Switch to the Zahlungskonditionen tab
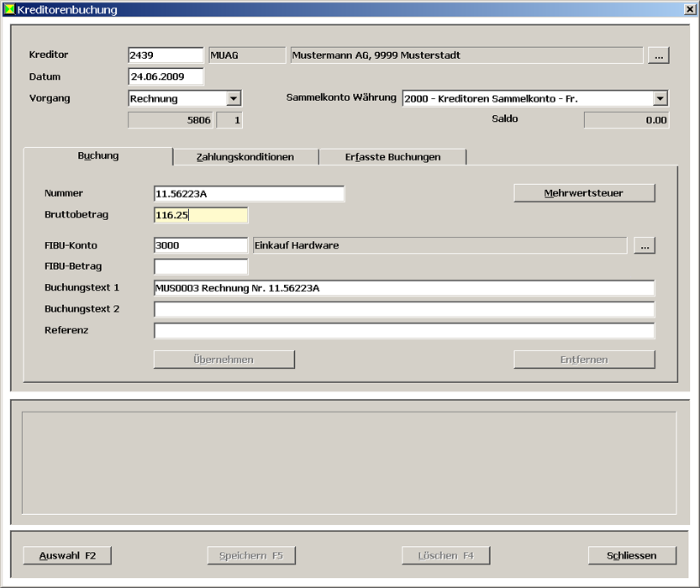The image size is (700, 588). point(245,157)
